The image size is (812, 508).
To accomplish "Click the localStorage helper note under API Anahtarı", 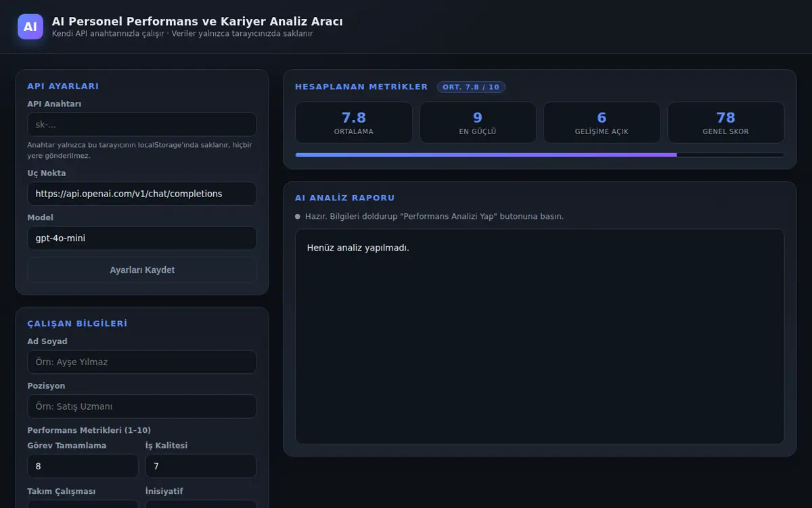I will tap(139, 150).
